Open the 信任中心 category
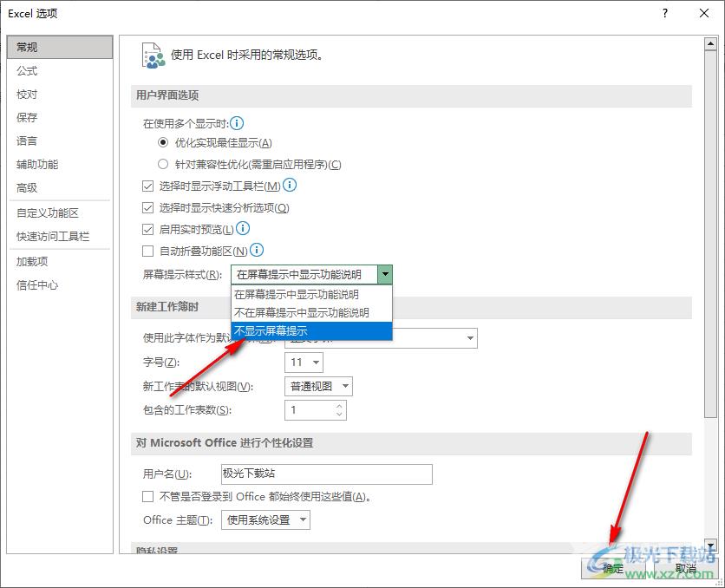Image resolution: width=725 pixels, height=588 pixels. tap(60, 285)
